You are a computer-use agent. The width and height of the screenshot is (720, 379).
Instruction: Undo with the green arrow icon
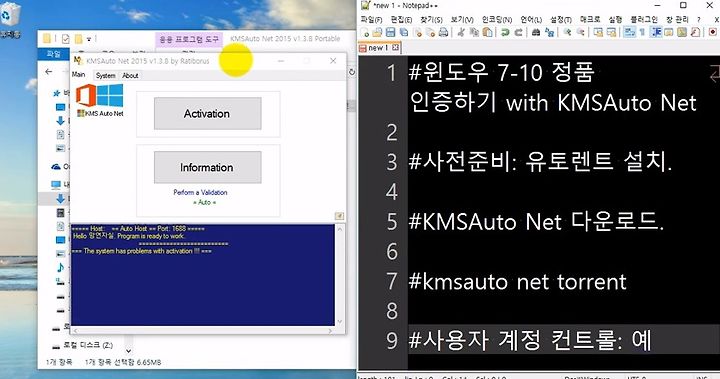(505, 32)
